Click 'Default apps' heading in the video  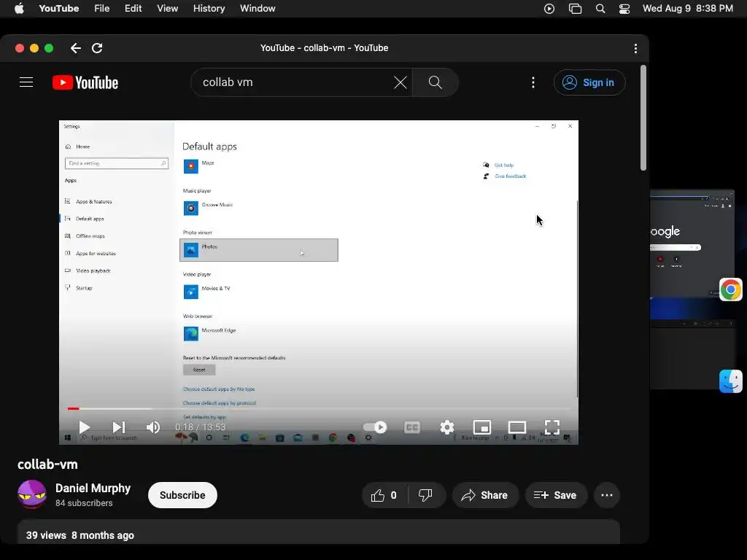coord(209,147)
